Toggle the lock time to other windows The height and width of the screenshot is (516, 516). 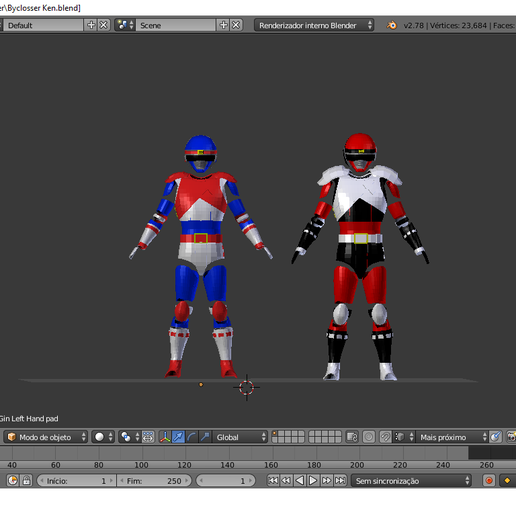coord(26,480)
